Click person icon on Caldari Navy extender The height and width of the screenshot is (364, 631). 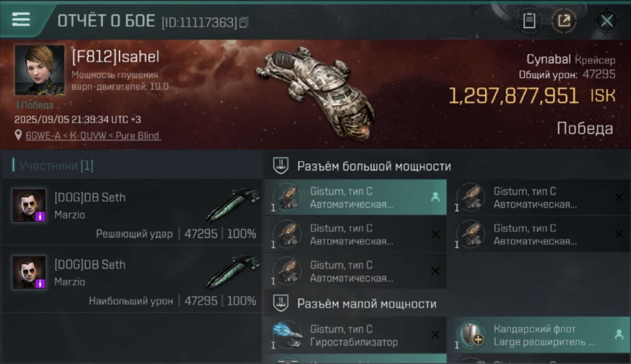[618, 334]
